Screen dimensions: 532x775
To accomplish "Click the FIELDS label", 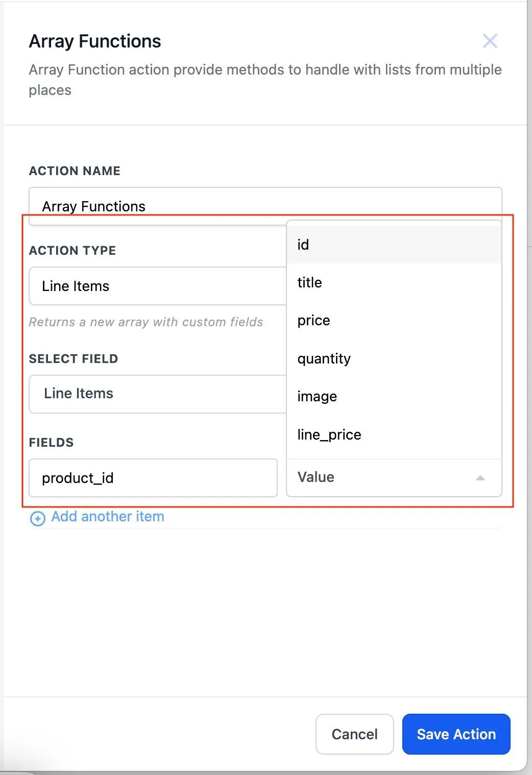I will coord(51,443).
